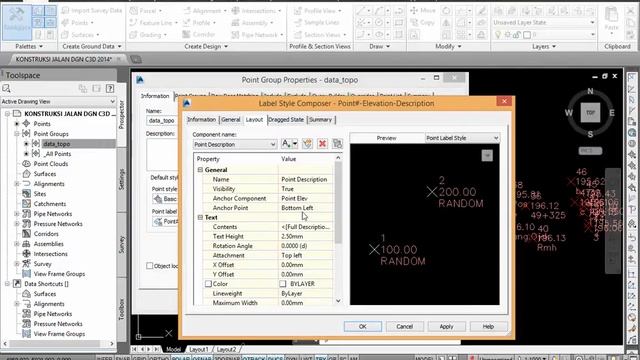Image resolution: width=640 pixels, height=360 pixels.
Task: Toggle POLAR tracking in status bar
Action: [181, 358]
